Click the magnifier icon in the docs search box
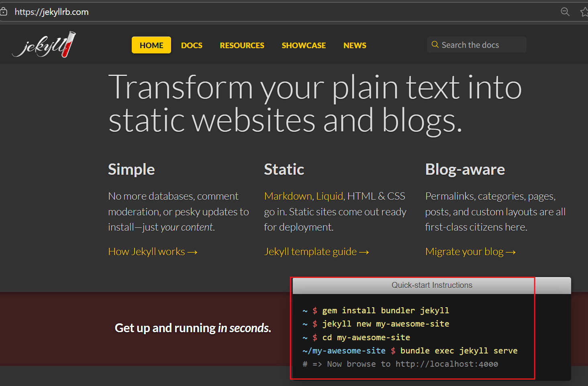Viewport: 588px width, 386px height. (x=435, y=45)
